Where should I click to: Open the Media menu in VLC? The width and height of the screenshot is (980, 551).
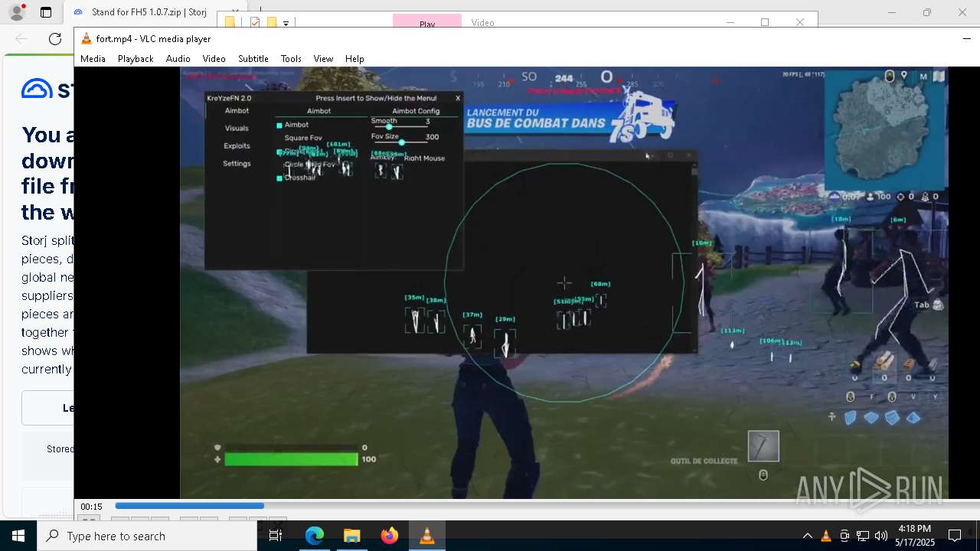93,59
